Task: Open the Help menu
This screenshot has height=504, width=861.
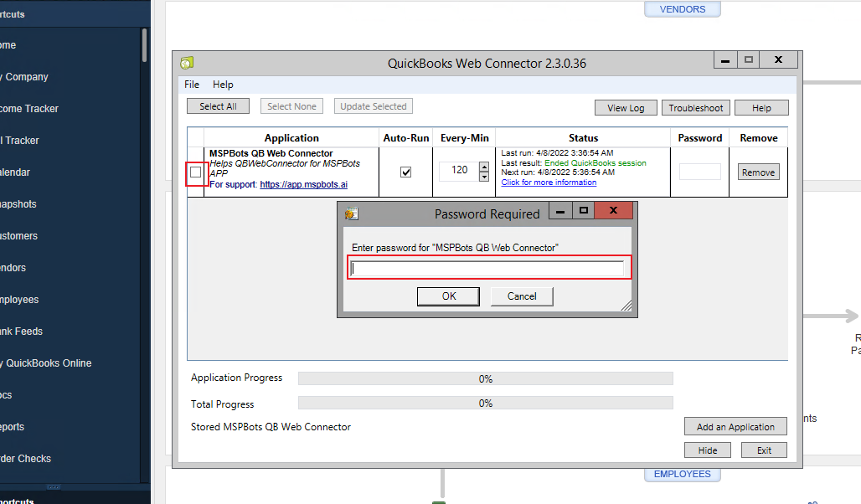Action: [x=223, y=85]
